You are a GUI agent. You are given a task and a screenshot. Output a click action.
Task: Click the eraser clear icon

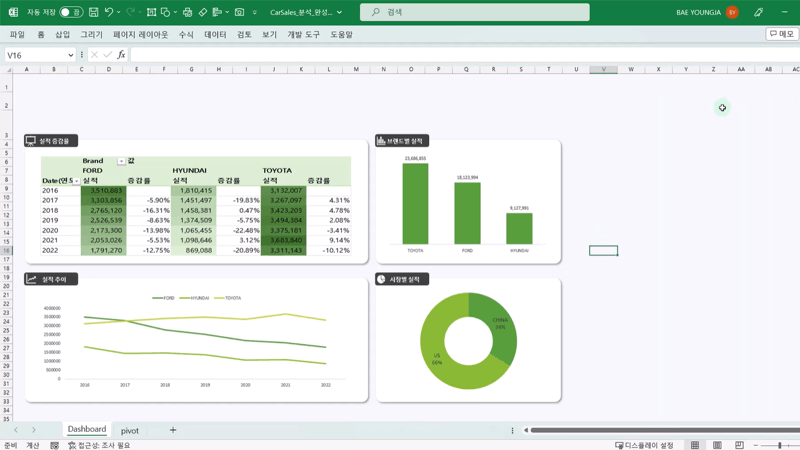(x=203, y=12)
